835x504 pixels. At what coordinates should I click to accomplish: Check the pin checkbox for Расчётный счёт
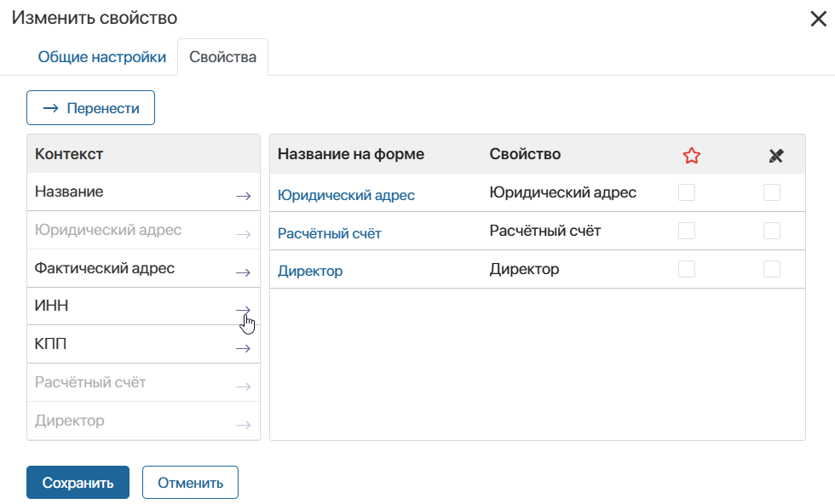click(772, 230)
